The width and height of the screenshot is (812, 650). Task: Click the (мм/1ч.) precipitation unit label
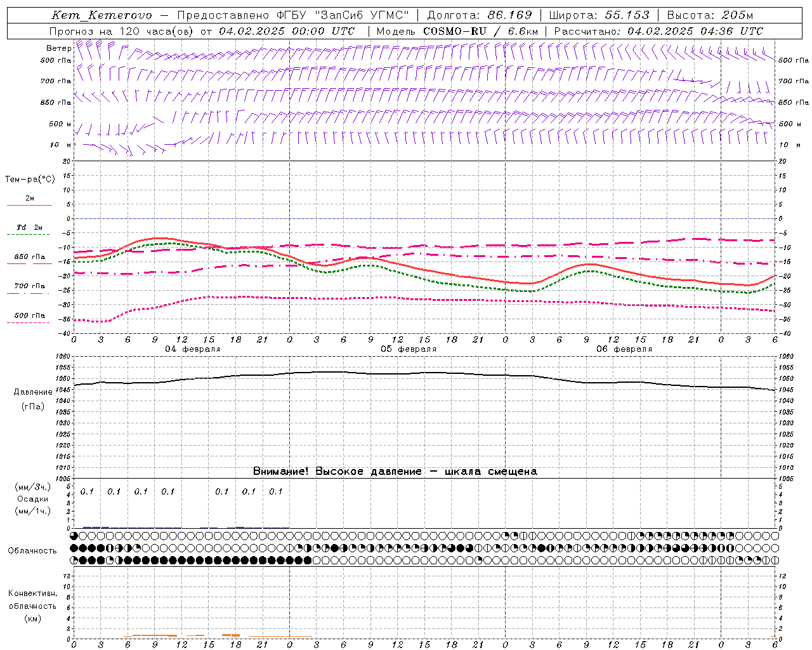coord(33,512)
